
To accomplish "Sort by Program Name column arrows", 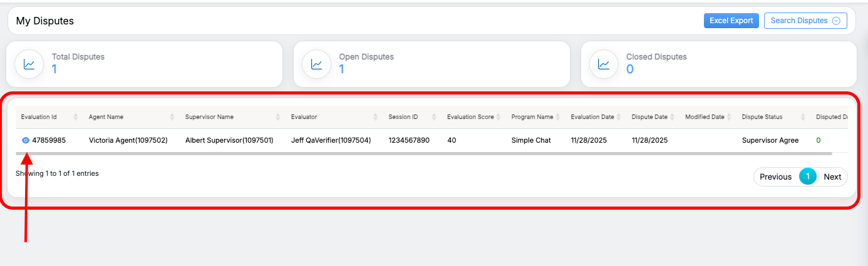I will (559, 117).
